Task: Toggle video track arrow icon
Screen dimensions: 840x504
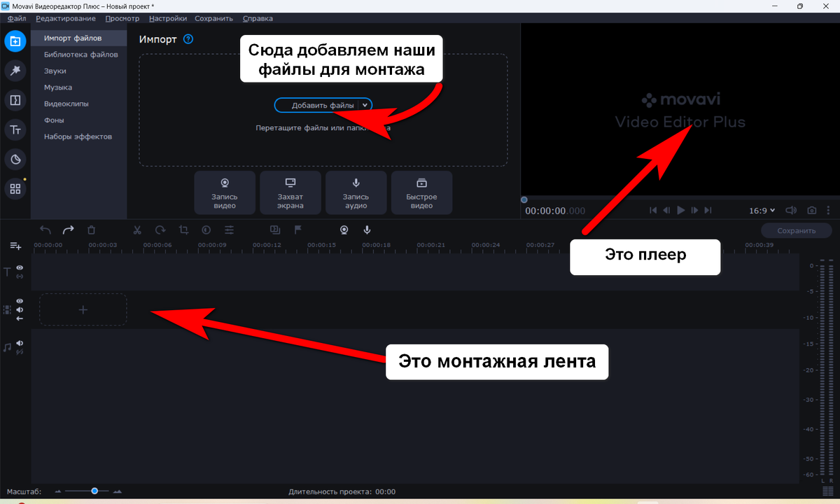Action: click(x=20, y=318)
